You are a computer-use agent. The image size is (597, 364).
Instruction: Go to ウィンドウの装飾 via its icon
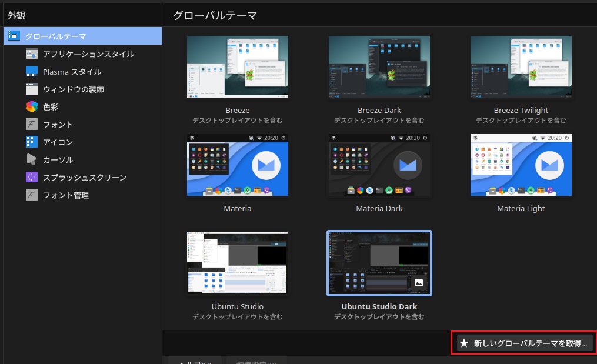pyautogui.click(x=32, y=89)
